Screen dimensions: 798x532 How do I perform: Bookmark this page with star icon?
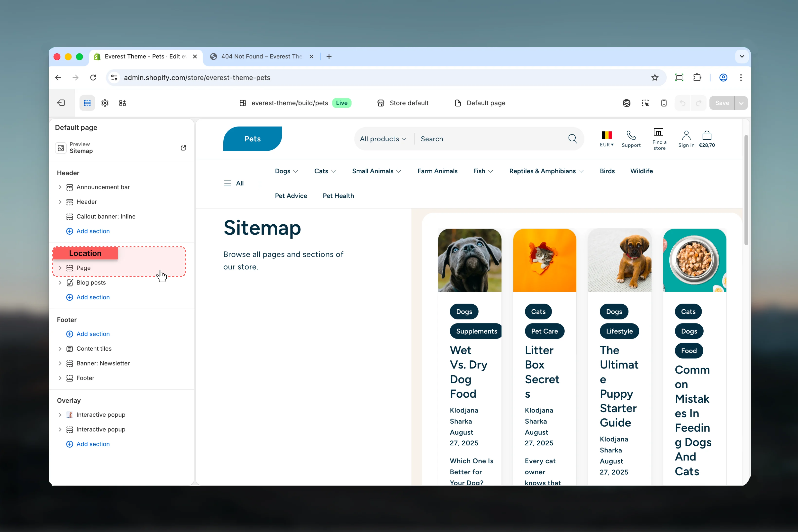click(x=654, y=77)
